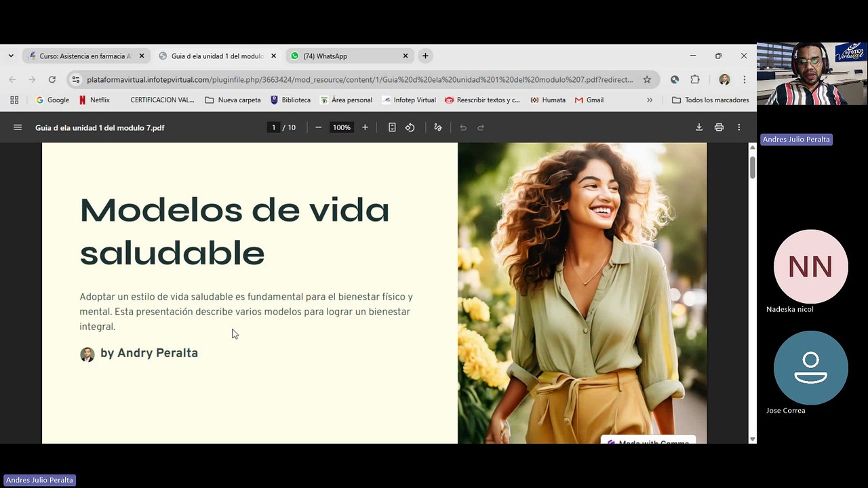Print the PDF document
Viewport: 868px width, 488px height.
719,127
